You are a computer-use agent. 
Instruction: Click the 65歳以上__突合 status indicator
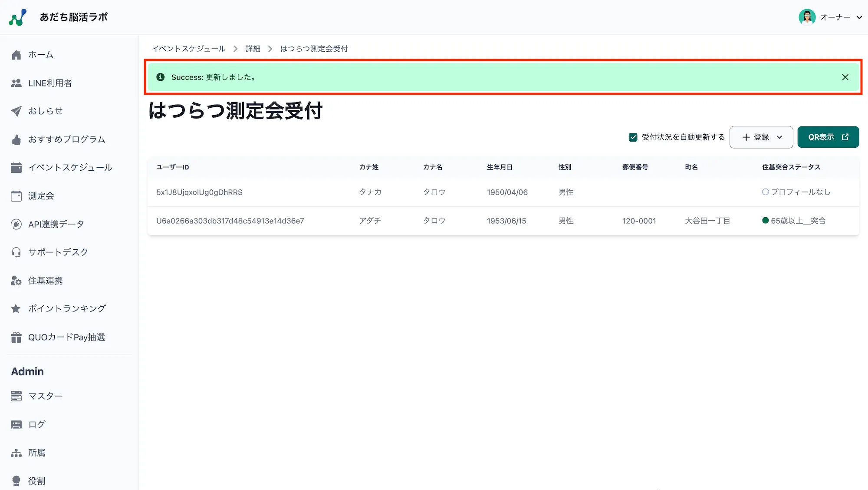coord(766,220)
